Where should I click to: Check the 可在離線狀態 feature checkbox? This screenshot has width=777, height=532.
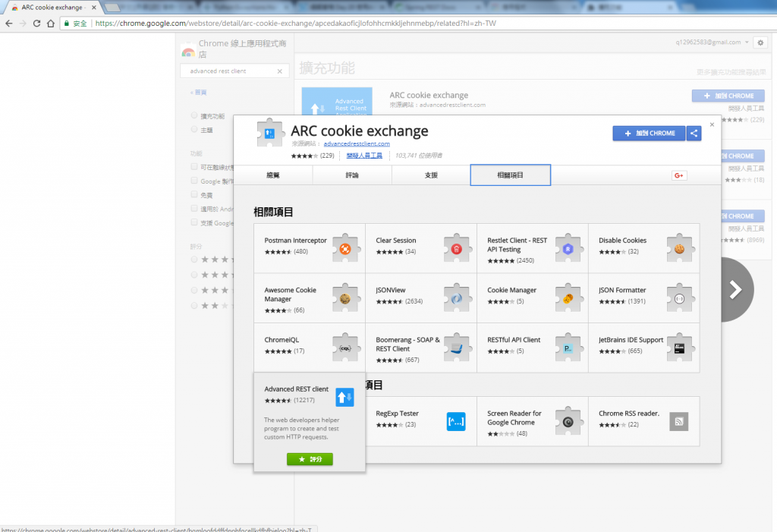[x=194, y=167]
